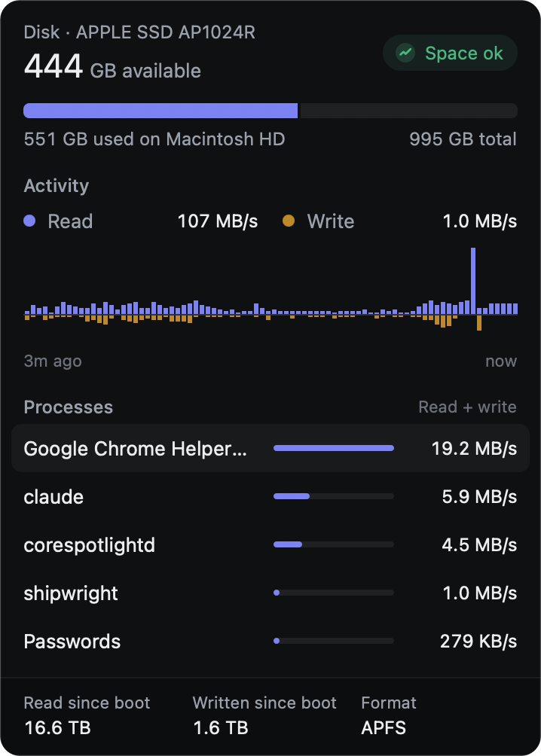Click the Processes section heading
The width and height of the screenshot is (541, 756).
click(68, 407)
